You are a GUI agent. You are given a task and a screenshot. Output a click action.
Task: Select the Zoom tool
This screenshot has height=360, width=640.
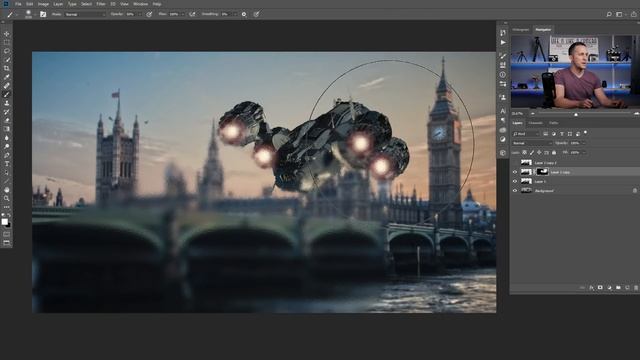[x=7, y=198]
